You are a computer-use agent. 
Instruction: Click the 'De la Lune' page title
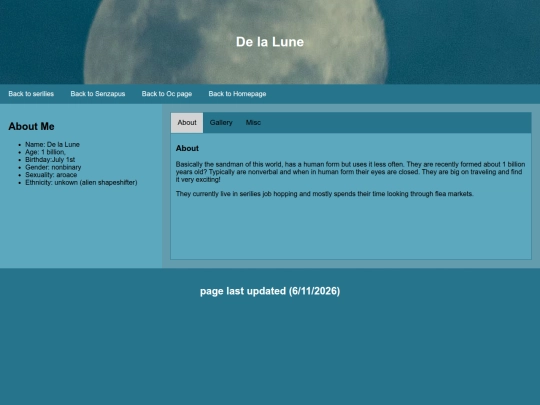270,42
